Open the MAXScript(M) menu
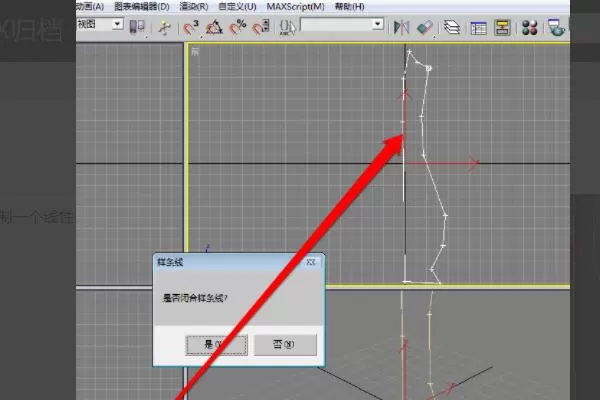The height and width of the screenshot is (400, 600). click(x=295, y=7)
